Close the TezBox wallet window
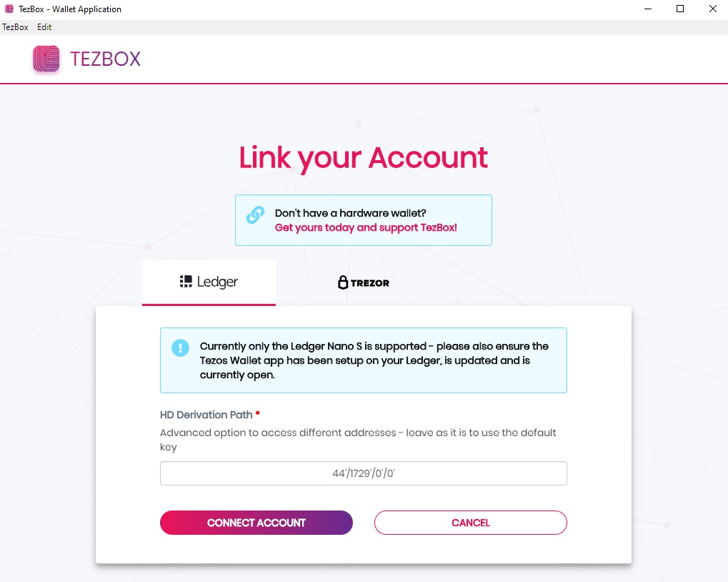Image resolution: width=728 pixels, height=582 pixels. point(713,9)
